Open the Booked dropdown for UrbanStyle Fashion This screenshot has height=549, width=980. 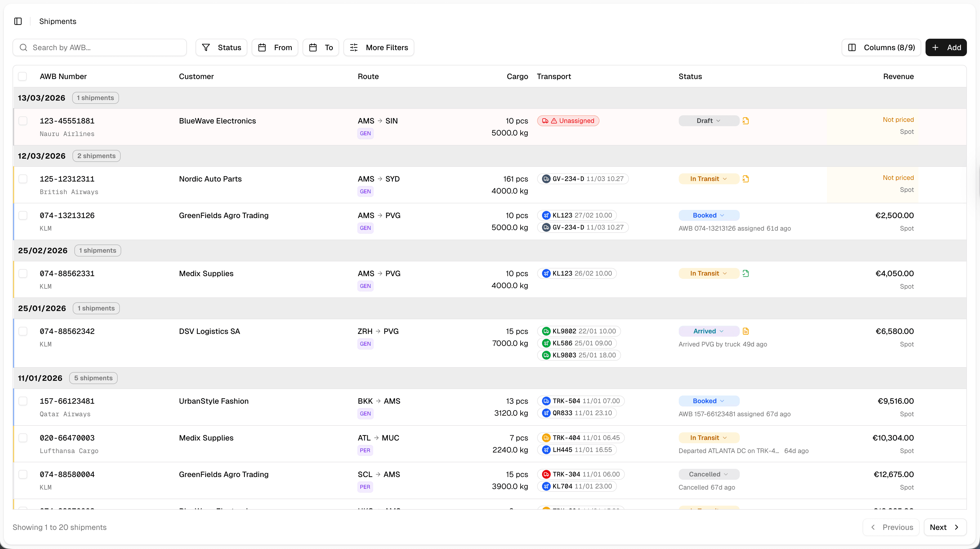(708, 400)
